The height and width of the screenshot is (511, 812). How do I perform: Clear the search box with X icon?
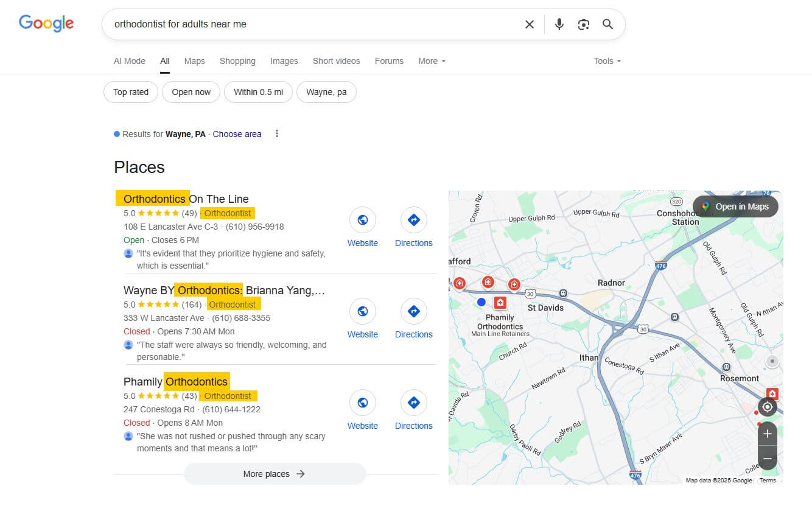coord(530,24)
